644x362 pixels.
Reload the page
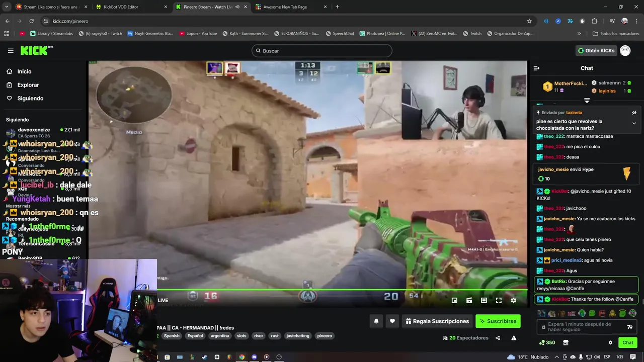[x=31, y=21]
